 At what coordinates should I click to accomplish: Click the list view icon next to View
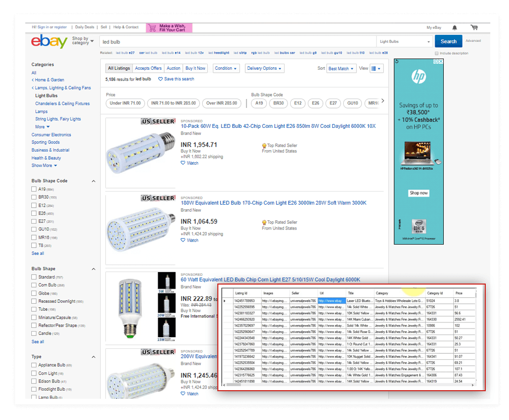click(x=376, y=68)
